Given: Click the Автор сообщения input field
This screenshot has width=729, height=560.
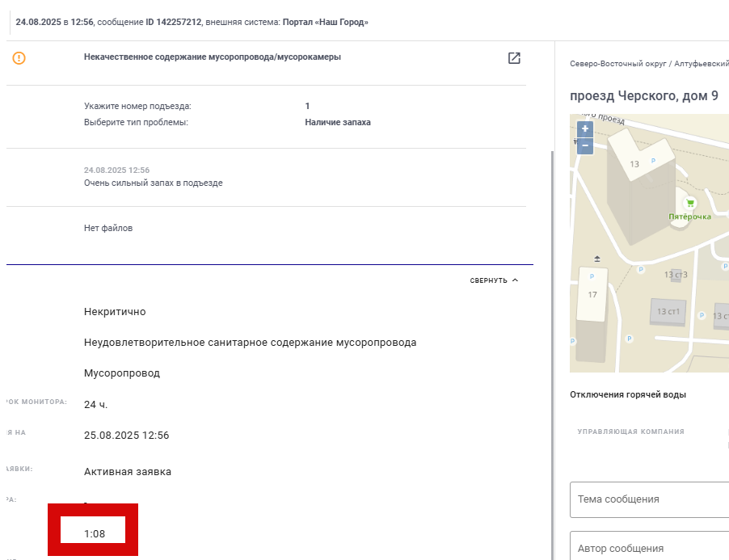Looking at the screenshot, I should [x=650, y=547].
